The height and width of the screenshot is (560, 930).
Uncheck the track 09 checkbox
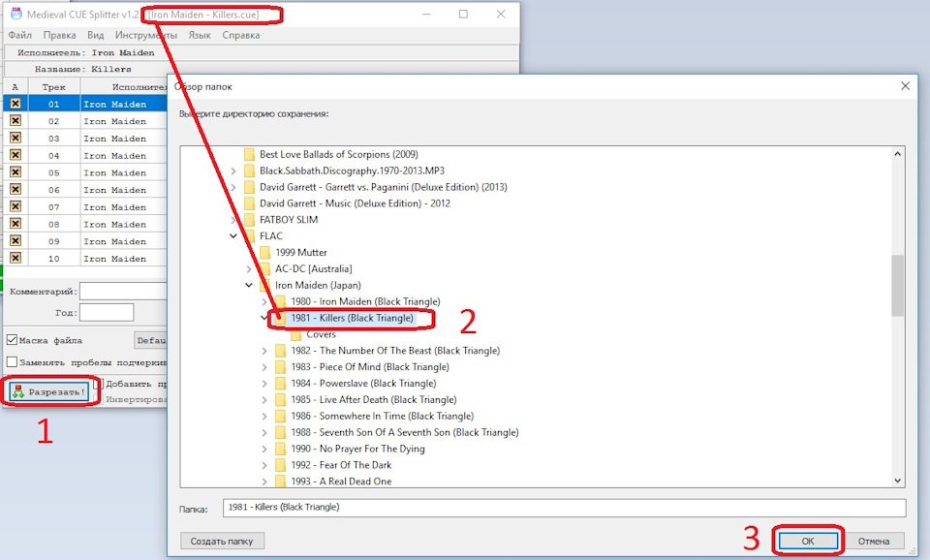click(15, 241)
